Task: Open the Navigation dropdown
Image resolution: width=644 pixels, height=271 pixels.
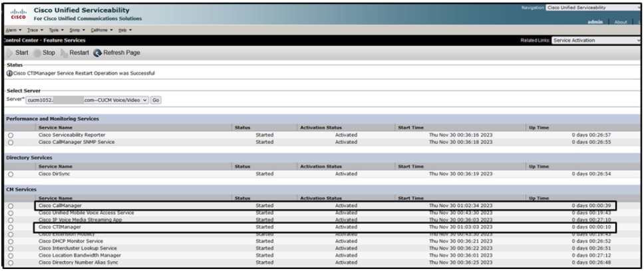Action: pyautogui.click(x=593, y=7)
